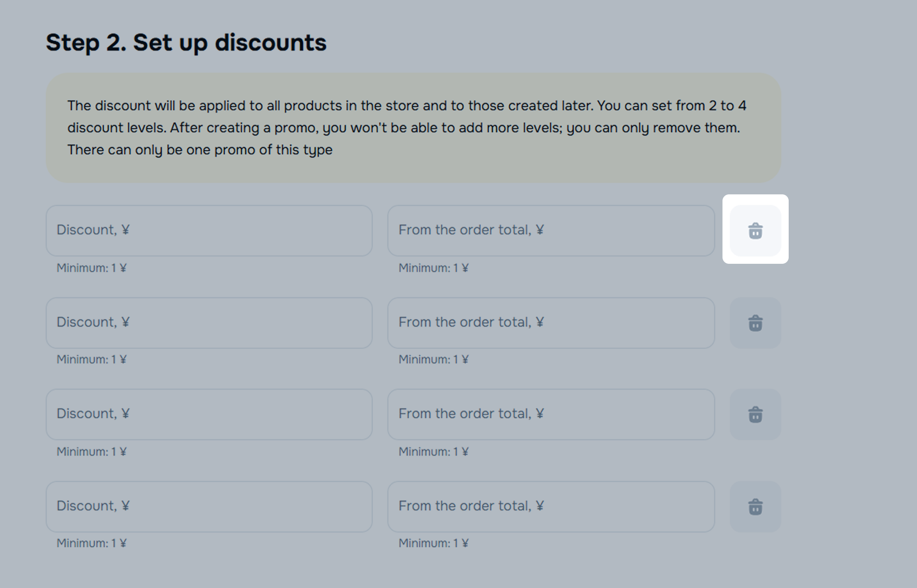917x588 pixels.
Task: Click the second row's From the order total field
Action: click(x=551, y=323)
